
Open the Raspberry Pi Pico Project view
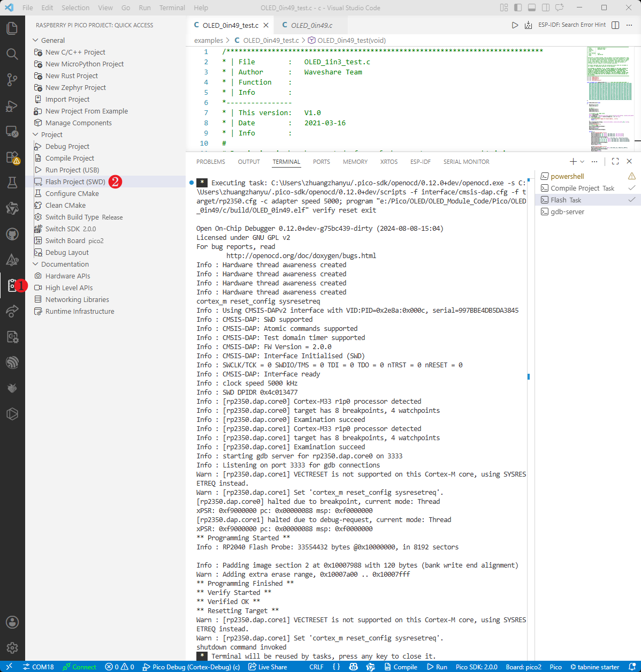[12, 285]
